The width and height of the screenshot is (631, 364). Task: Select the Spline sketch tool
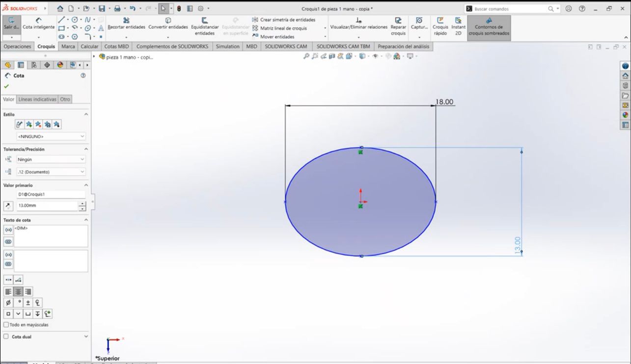tap(87, 20)
